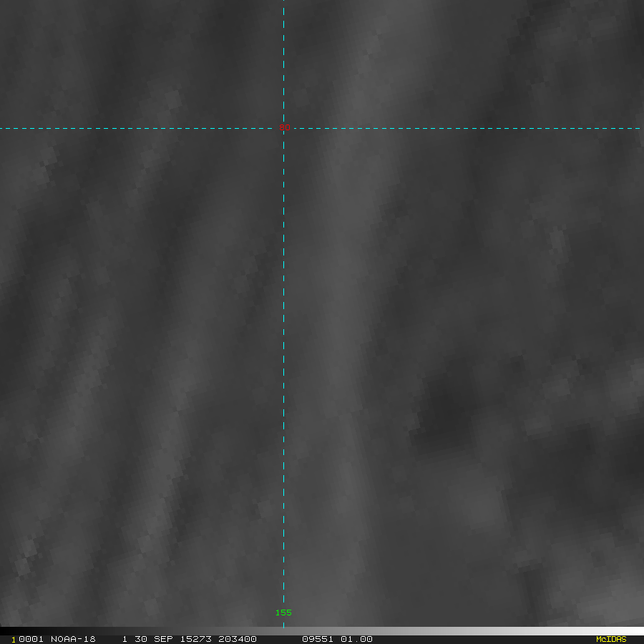644x644 pixels.
Task: Click the yellow 1 at status bar start
Action: (x=13, y=639)
